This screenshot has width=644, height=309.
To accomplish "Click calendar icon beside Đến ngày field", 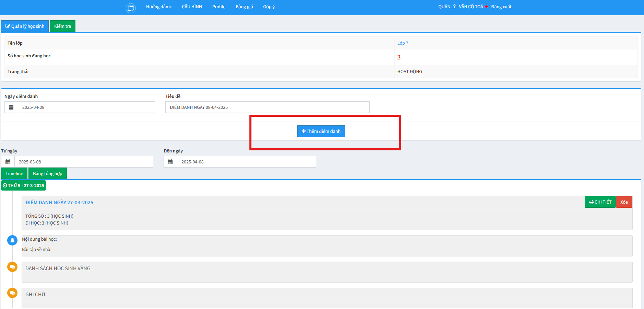I will point(170,162).
